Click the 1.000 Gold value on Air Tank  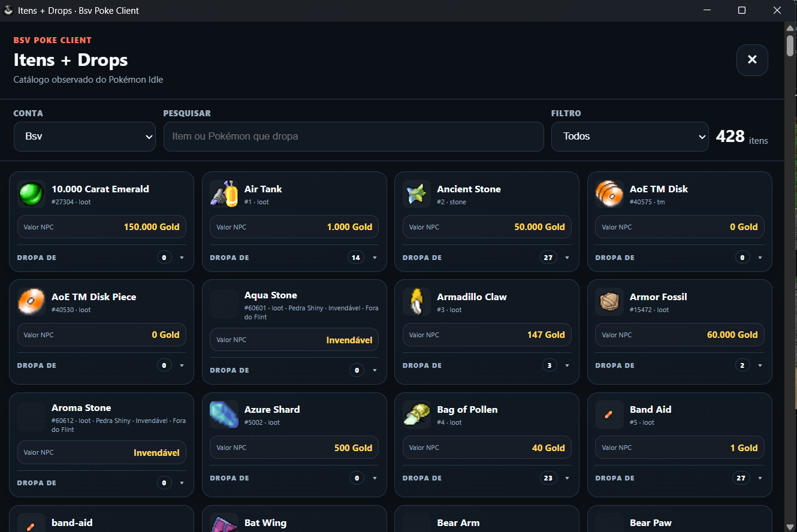[x=350, y=227]
